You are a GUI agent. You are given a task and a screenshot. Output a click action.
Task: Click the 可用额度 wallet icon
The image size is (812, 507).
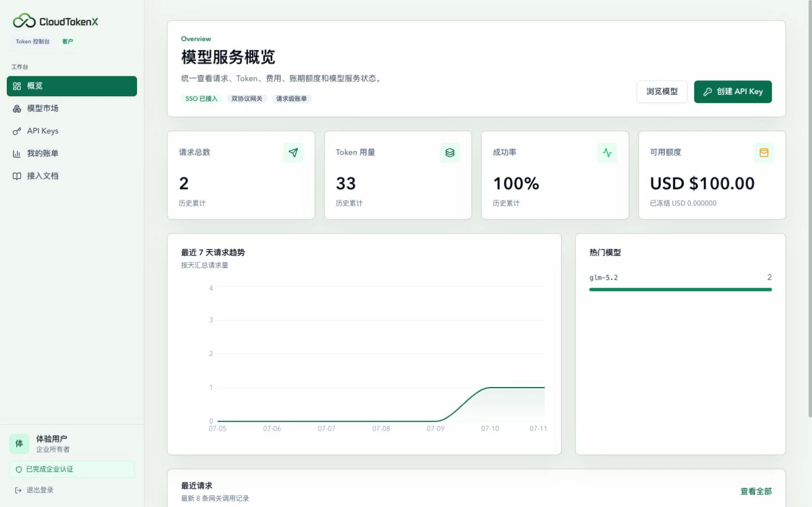point(764,153)
